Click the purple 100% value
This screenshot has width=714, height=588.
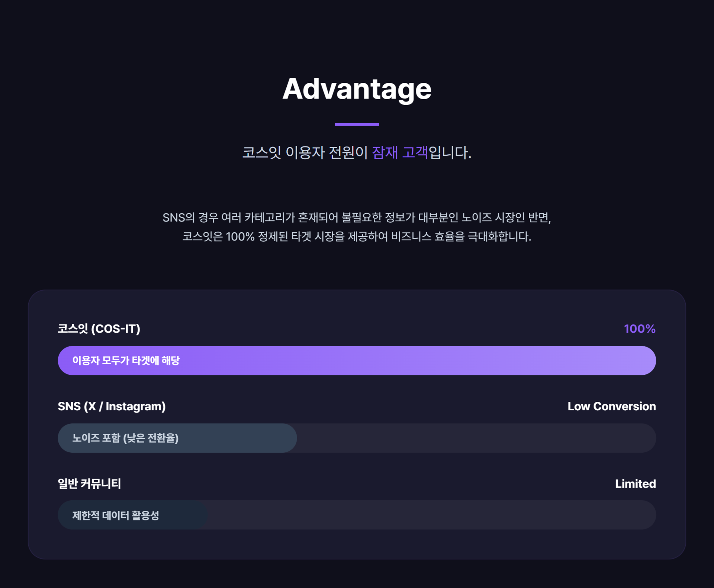pos(639,329)
